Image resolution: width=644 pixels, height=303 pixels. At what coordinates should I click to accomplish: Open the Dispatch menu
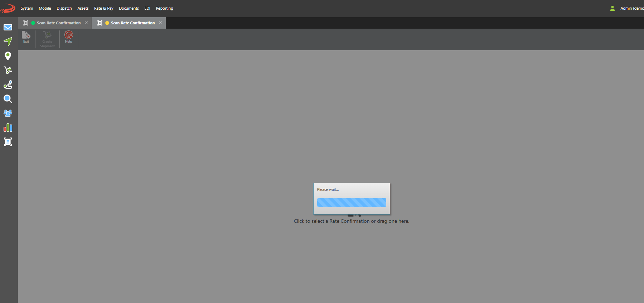(x=64, y=8)
